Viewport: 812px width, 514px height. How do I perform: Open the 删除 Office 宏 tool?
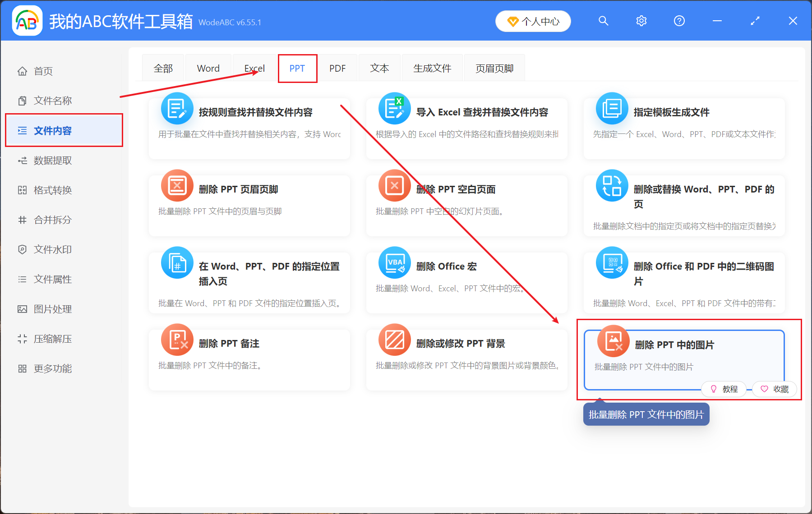[466, 282]
